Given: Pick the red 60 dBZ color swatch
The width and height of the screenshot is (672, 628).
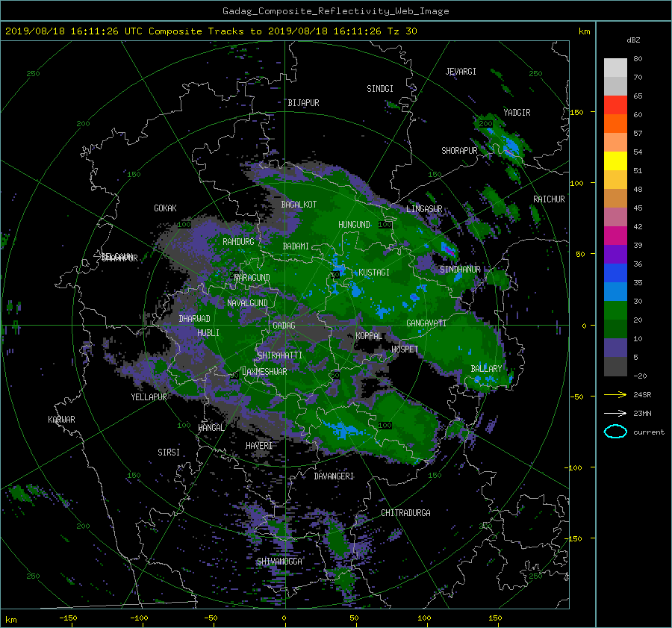Looking at the screenshot, I should 615,105.
